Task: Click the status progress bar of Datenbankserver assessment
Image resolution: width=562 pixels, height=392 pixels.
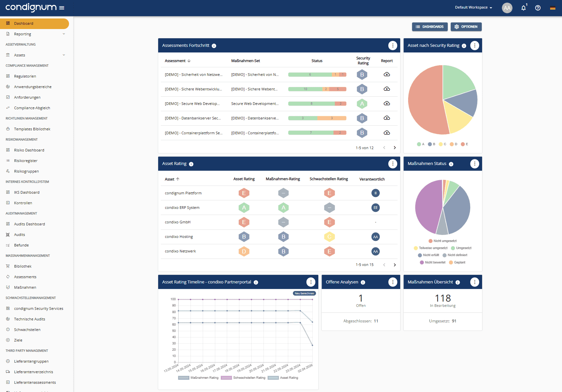Action: coord(317,118)
